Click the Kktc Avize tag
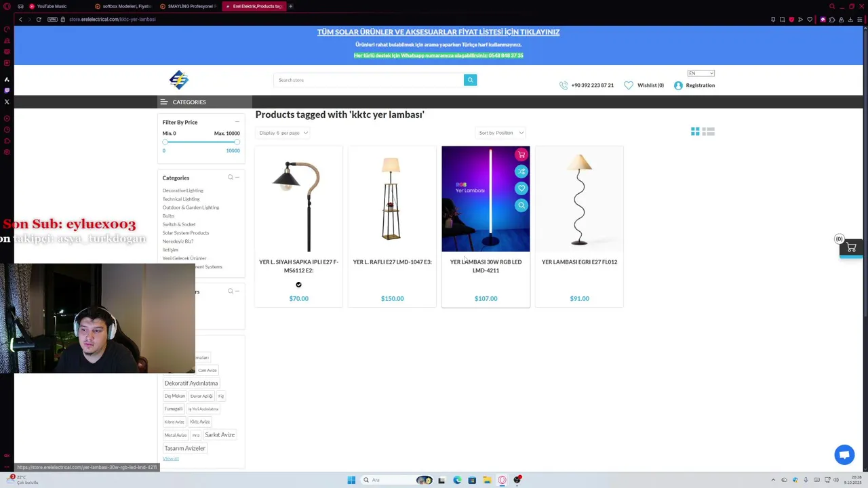 (x=200, y=422)
